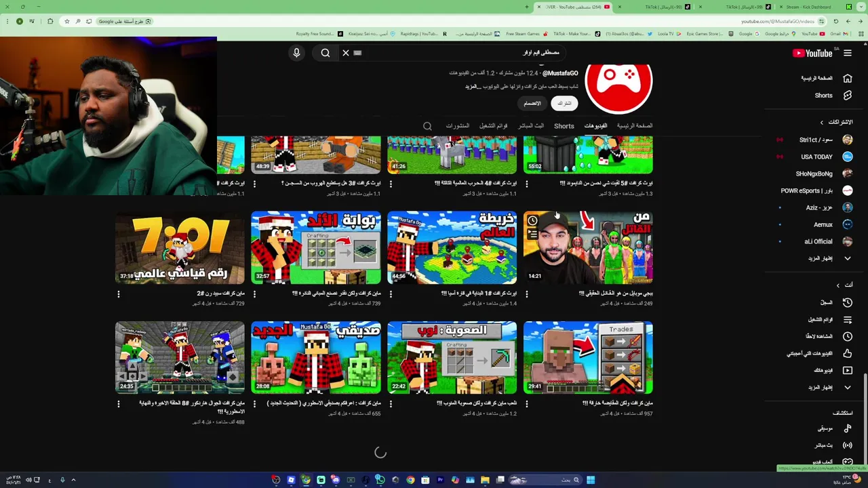Open options menu for the 14:21 video
The image size is (868, 488).
(x=527, y=293)
